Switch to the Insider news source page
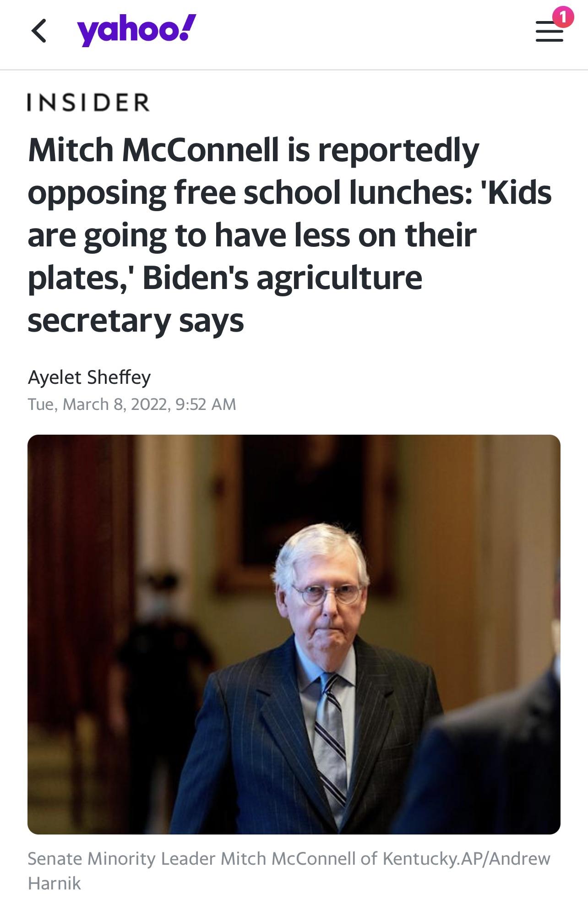The image size is (588, 900). tap(89, 103)
